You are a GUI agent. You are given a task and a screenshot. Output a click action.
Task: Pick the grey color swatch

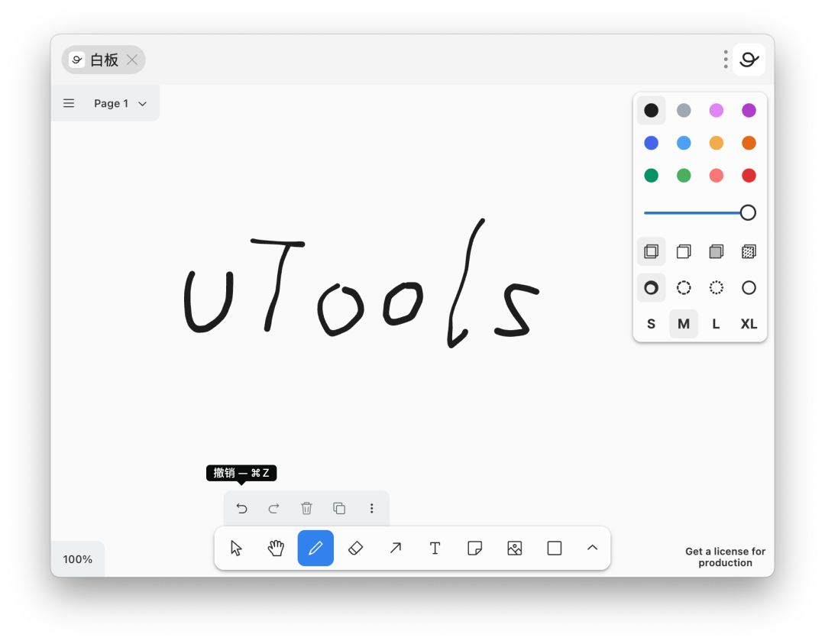684,111
